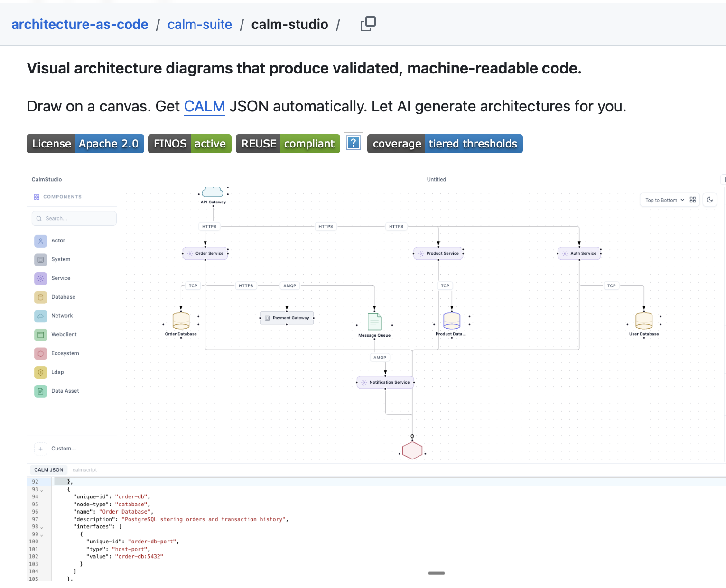Screen dimensions: 726x588
Task: Add a Custom component via plus icon
Action: point(41,449)
